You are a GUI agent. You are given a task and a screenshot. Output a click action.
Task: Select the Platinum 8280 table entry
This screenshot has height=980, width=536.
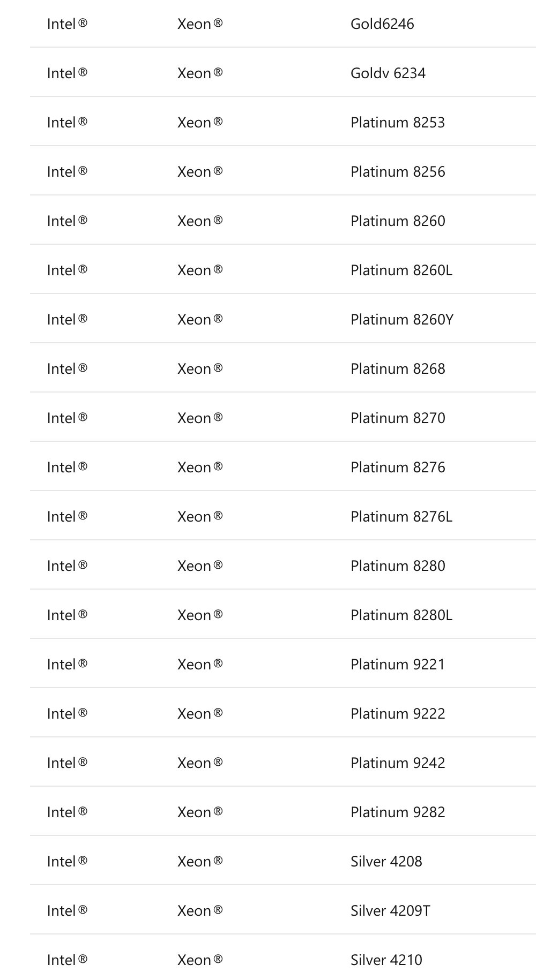398,566
